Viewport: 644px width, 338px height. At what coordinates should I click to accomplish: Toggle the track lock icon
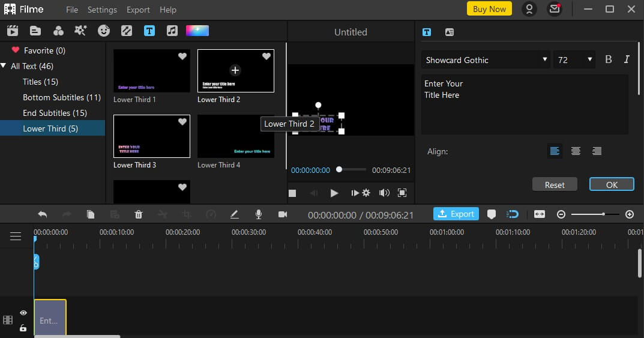23,328
